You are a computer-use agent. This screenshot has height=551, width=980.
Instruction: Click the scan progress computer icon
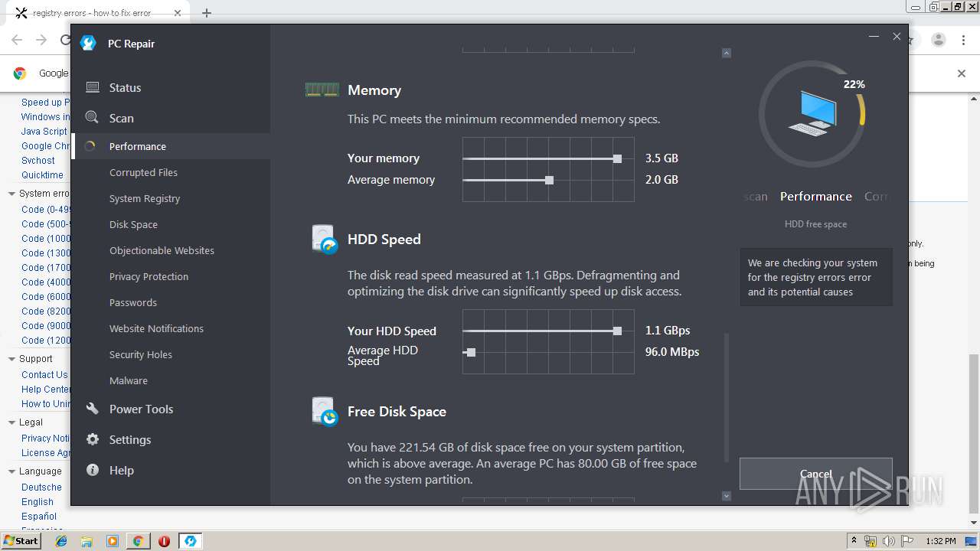(x=812, y=113)
